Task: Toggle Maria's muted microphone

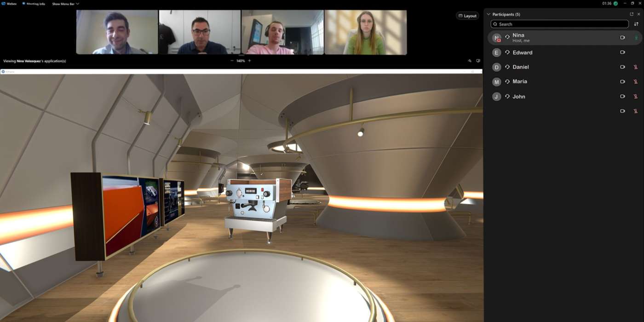Action: pyautogui.click(x=637, y=81)
